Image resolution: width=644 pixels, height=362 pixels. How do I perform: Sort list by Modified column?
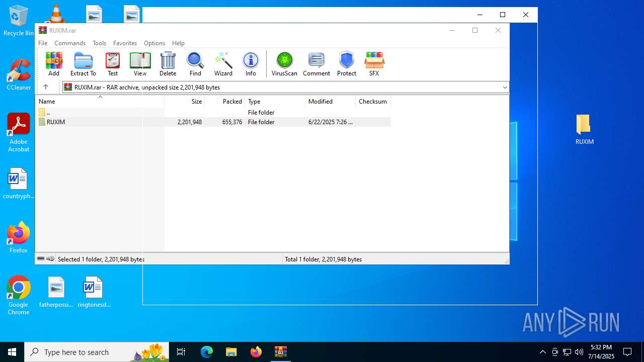(331, 102)
